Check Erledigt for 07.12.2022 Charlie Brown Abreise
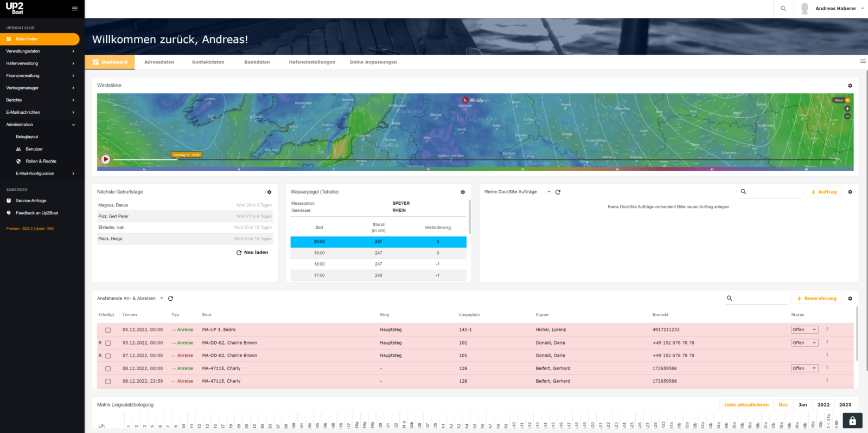Image resolution: width=868 pixels, height=433 pixels. point(108,356)
